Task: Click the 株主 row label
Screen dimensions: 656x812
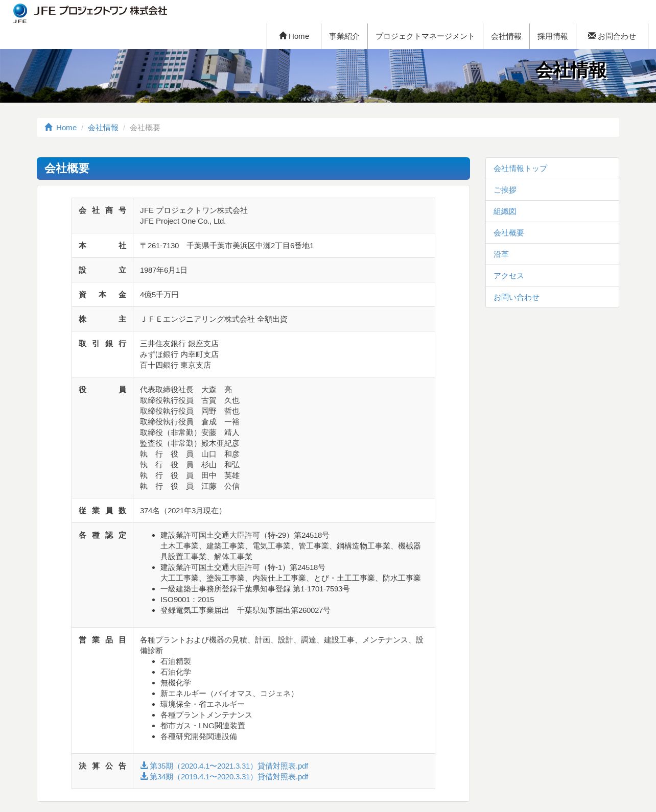Action: tap(103, 319)
